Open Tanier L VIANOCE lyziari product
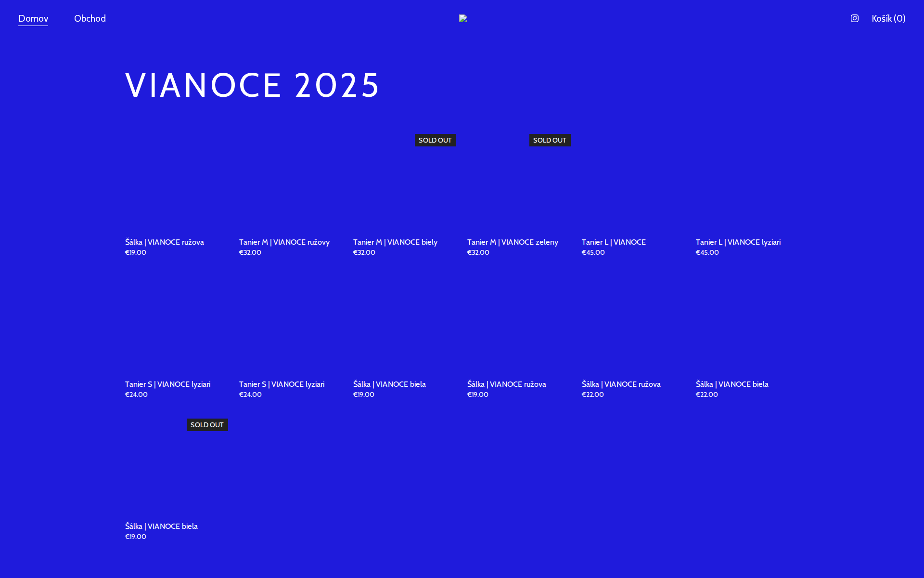 [x=738, y=242]
